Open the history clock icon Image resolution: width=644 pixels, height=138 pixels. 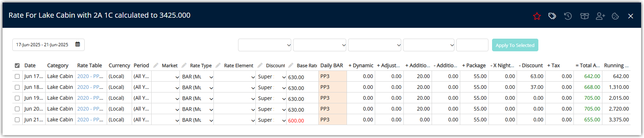click(x=568, y=16)
